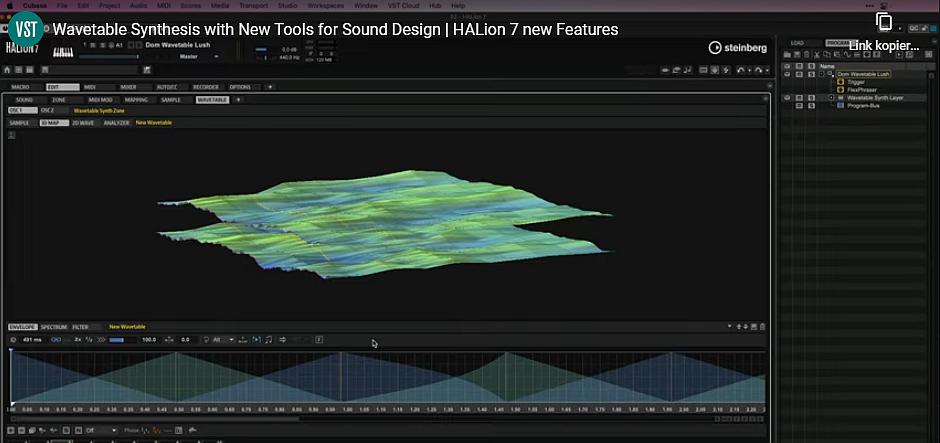Click the Trigger module icon
Image resolution: width=940 pixels, height=443 pixels.
pyautogui.click(x=840, y=82)
